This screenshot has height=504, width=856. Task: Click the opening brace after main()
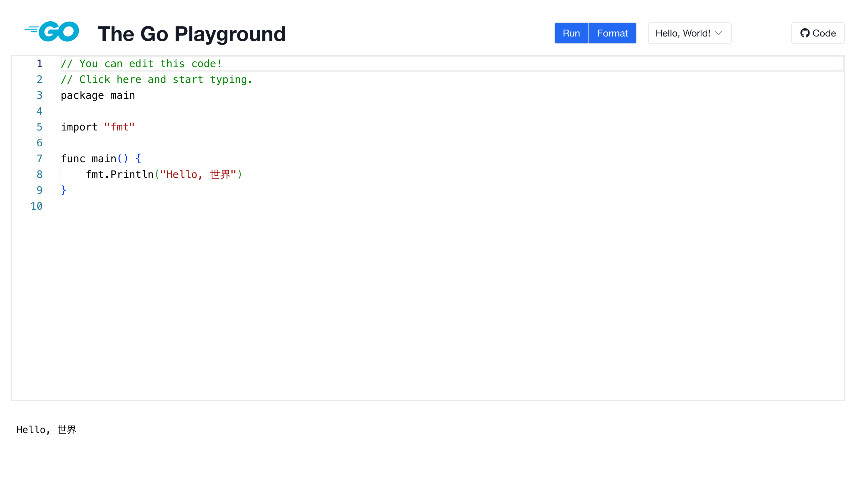coord(138,159)
